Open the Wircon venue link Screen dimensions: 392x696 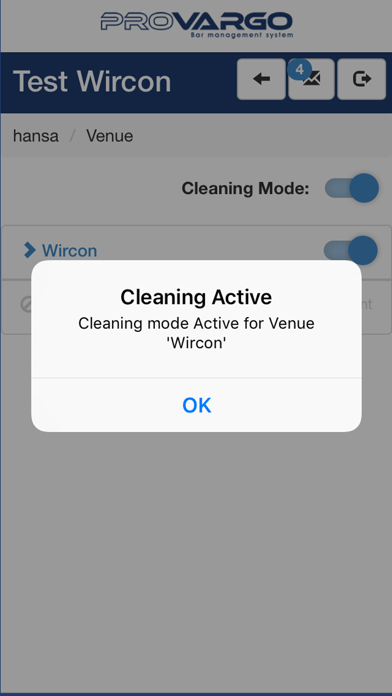[x=69, y=251]
